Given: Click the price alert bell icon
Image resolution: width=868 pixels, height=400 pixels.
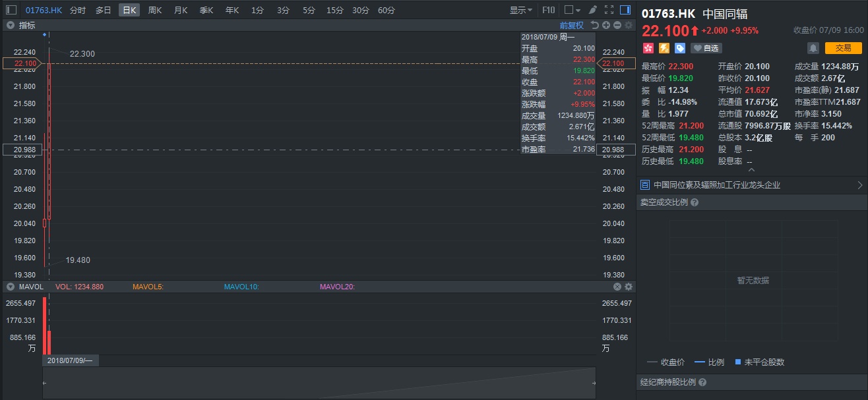Looking at the screenshot, I should click(813, 48).
